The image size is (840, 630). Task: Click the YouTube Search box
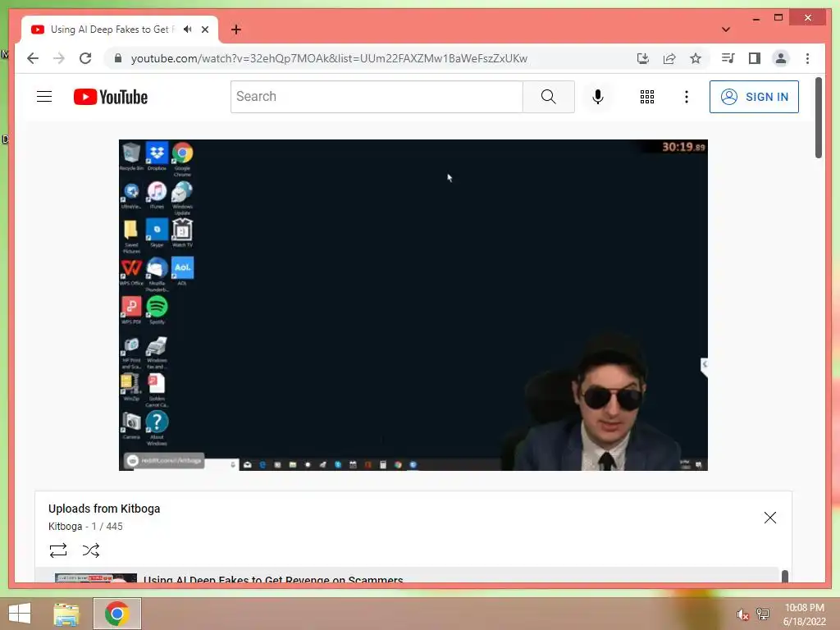click(x=377, y=97)
